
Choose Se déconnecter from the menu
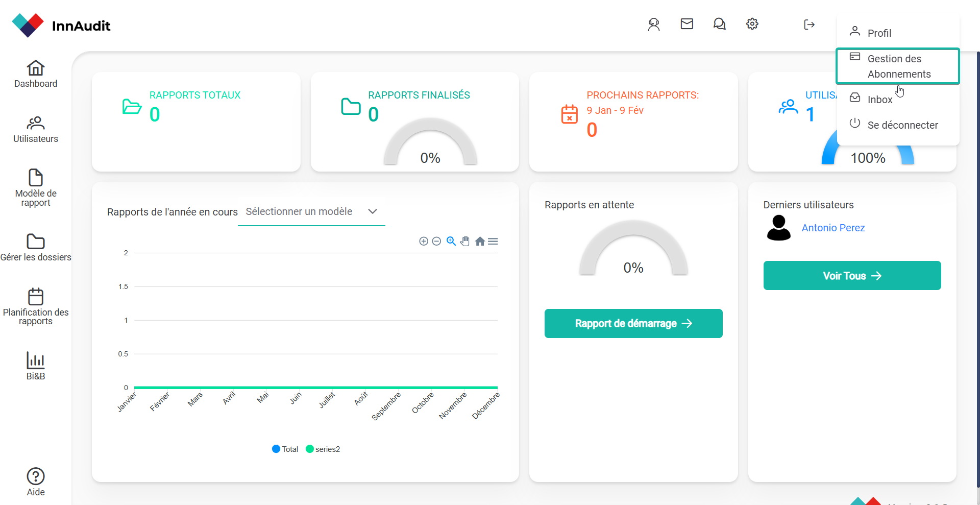coord(902,125)
